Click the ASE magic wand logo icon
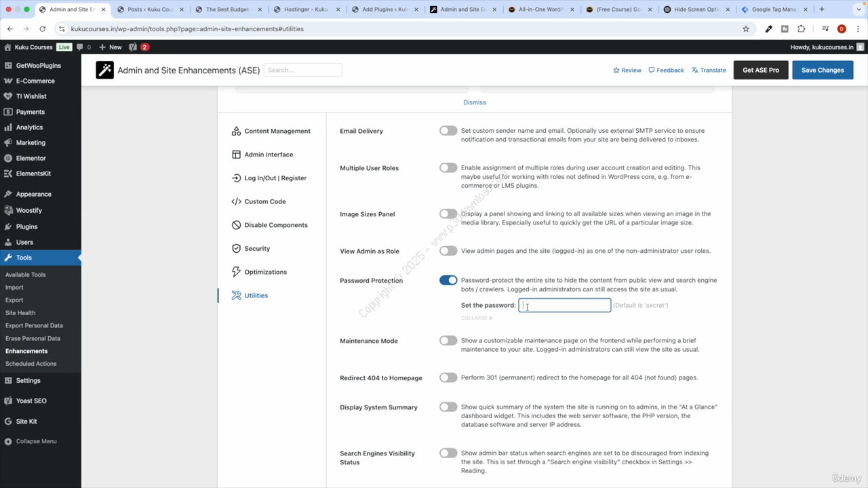 pyautogui.click(x=104, y=70)
